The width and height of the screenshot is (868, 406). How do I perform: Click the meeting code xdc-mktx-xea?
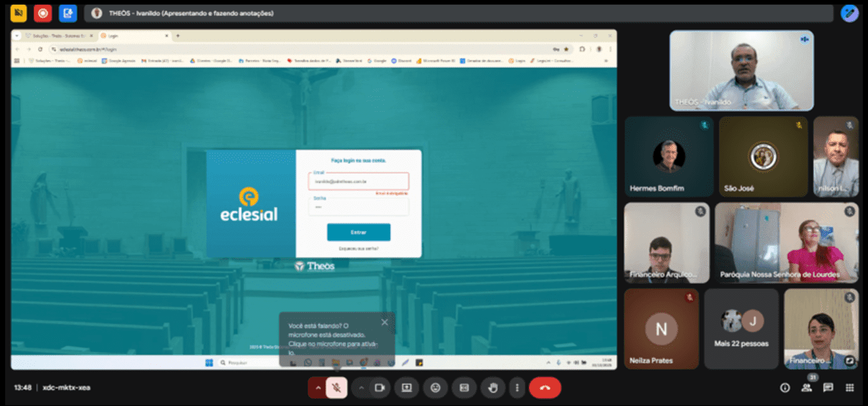pyautogui.click(x=66, y=387)
